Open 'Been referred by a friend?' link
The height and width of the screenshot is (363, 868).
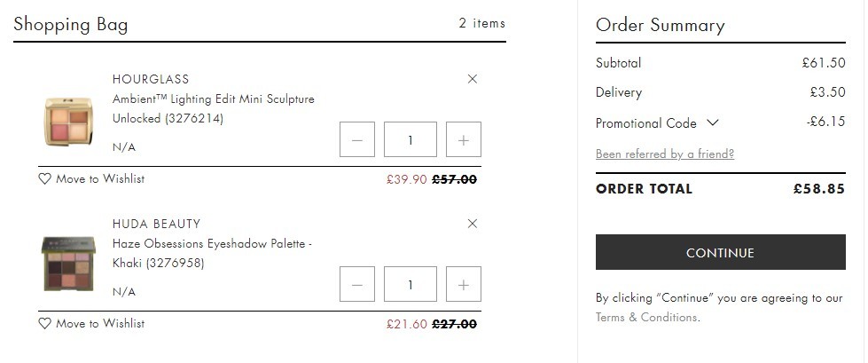click(x=665, y=154)
